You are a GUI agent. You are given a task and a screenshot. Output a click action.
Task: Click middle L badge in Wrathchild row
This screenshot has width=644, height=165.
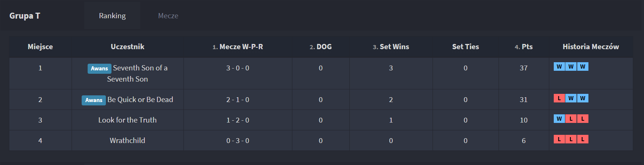pyautogui.click(x=571, y=139)
